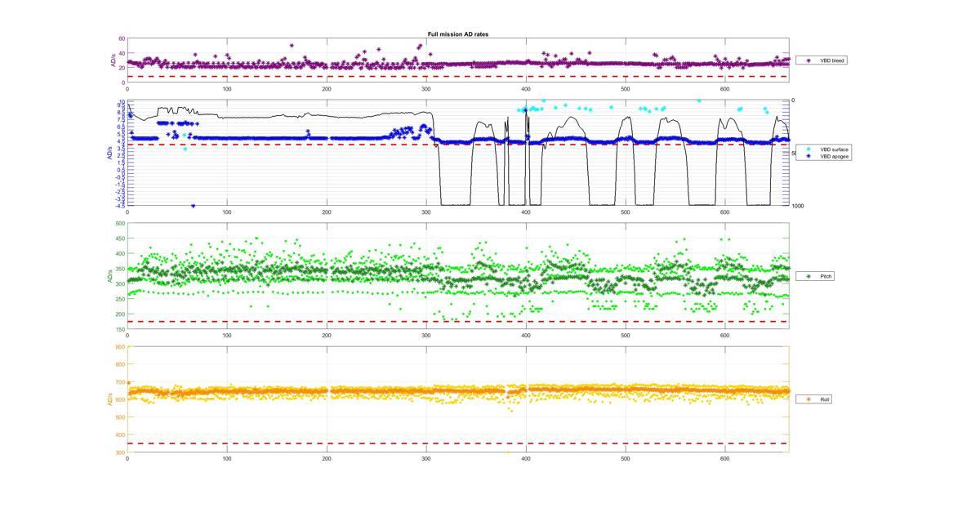The width and height of the screenshot is (980, 508).
Task: Click the 'Full mission AD rates' title
Action: click(x=457, y=34)
